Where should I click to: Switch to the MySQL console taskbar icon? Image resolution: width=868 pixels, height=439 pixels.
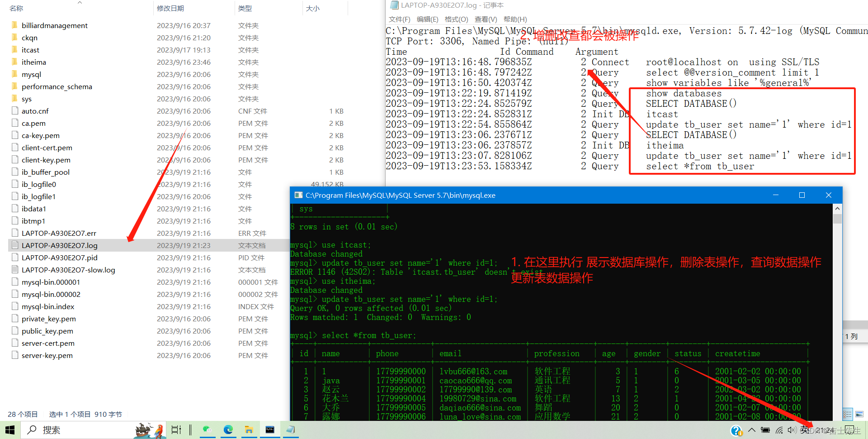click(270, 429)
